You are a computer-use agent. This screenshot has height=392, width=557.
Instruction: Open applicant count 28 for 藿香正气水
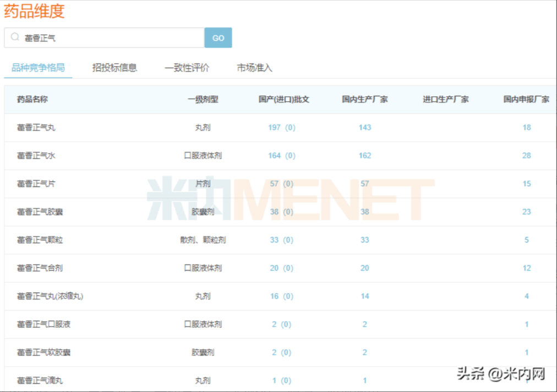[526, 156]
